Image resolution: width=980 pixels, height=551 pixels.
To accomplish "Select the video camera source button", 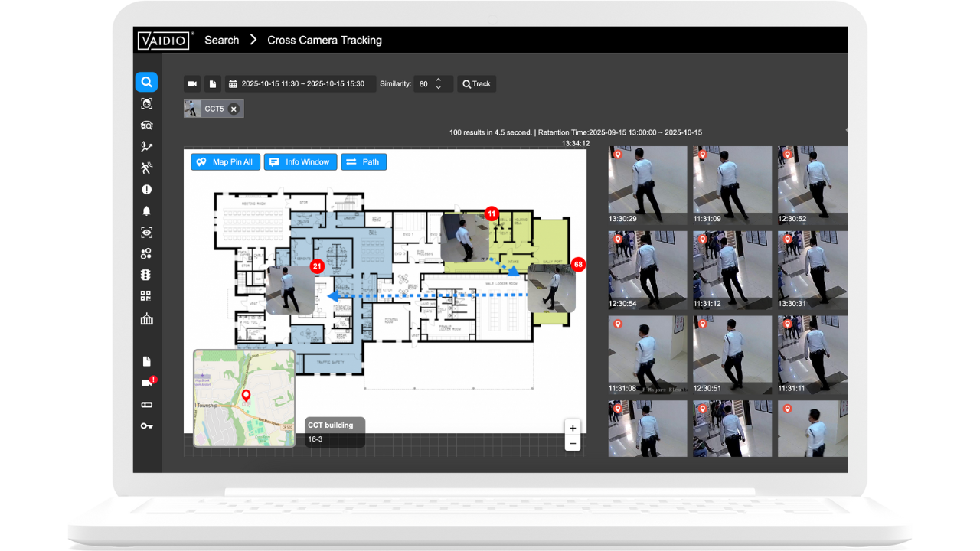I will [192, 83].
